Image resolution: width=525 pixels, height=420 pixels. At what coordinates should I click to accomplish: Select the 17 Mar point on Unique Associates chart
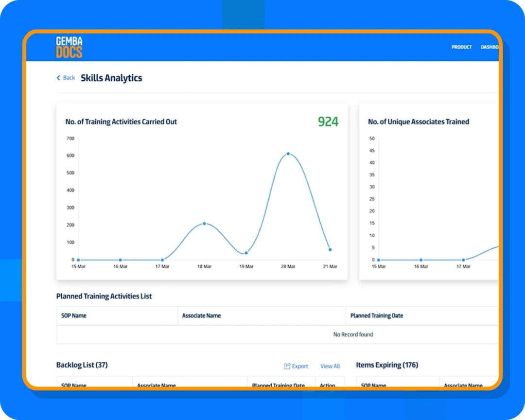(x=463, y=260)
